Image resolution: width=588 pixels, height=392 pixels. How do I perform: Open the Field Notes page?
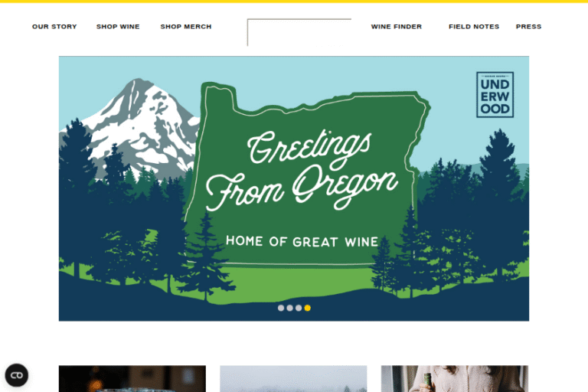pyautogui.click(x=474, y=27)
